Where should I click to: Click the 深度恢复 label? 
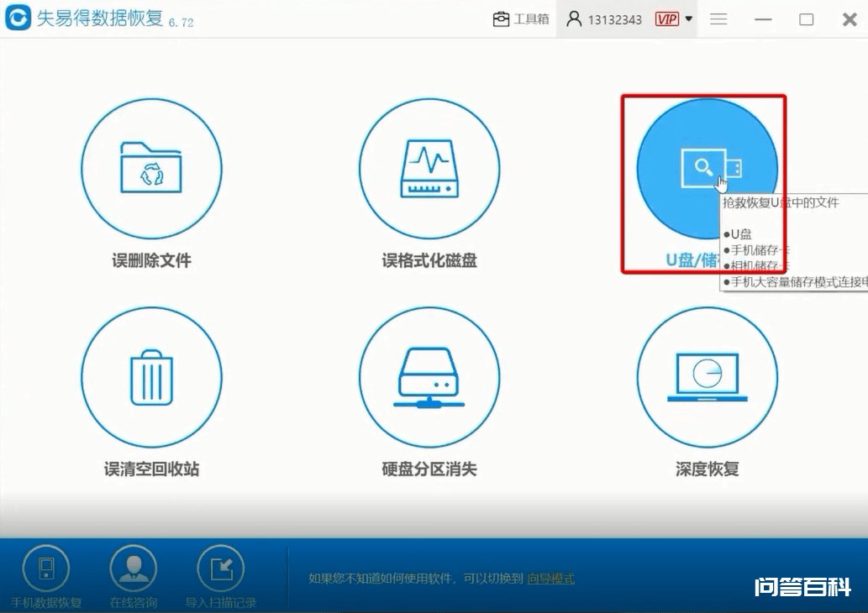pyautogui.click(x=708, y=469)
